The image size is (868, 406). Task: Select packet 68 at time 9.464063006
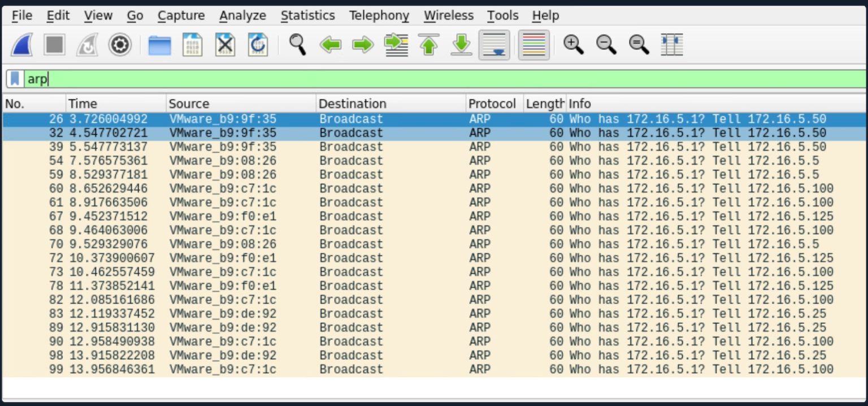(434, 230)
